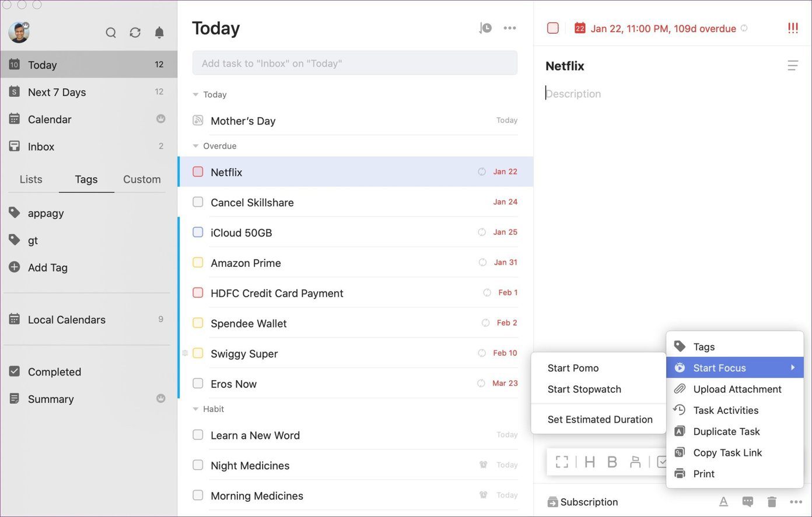This screenshot has height=517, width=812.
Task: Click the Add Tag plus icon
Action: point(15,268)
